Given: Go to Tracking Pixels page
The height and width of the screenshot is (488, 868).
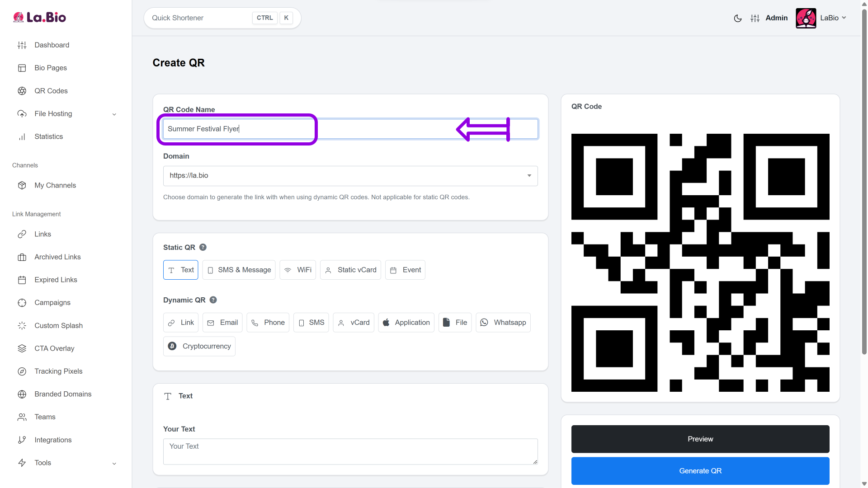Looking at the screenshot, I should click(58, 371).
